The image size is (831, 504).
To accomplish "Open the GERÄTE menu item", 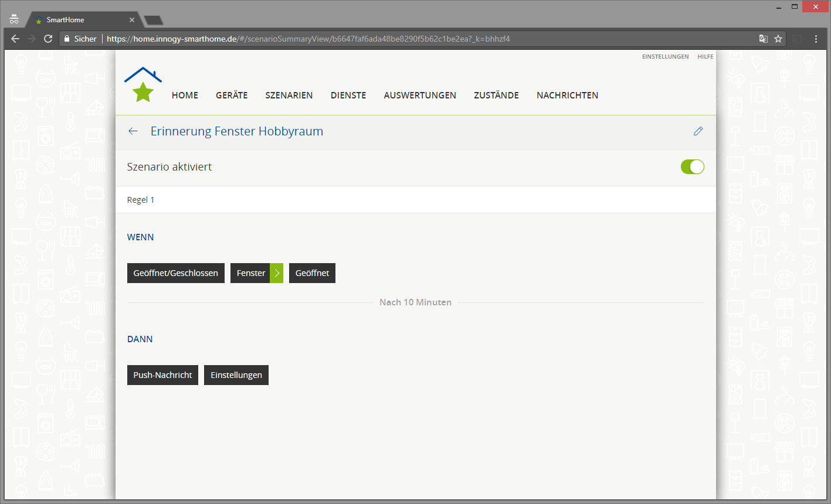I will tap(232, 96).
